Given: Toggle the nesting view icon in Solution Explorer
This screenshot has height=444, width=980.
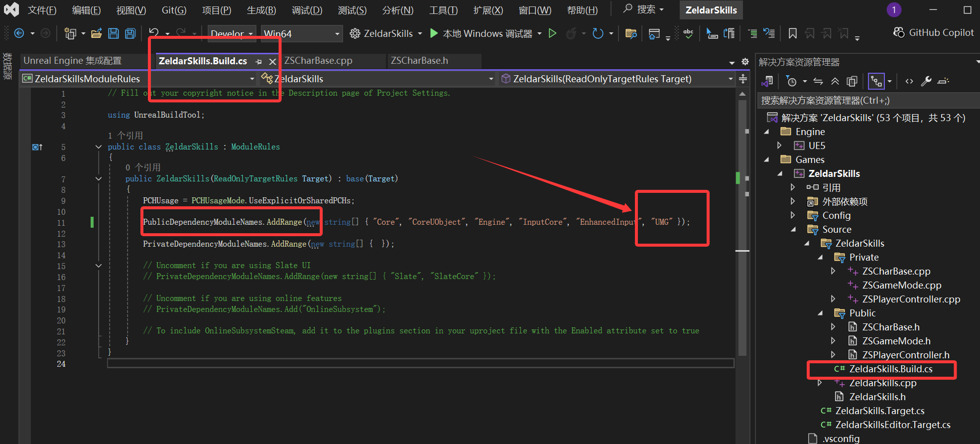Looking at the screenshot, I should (876, 81).
